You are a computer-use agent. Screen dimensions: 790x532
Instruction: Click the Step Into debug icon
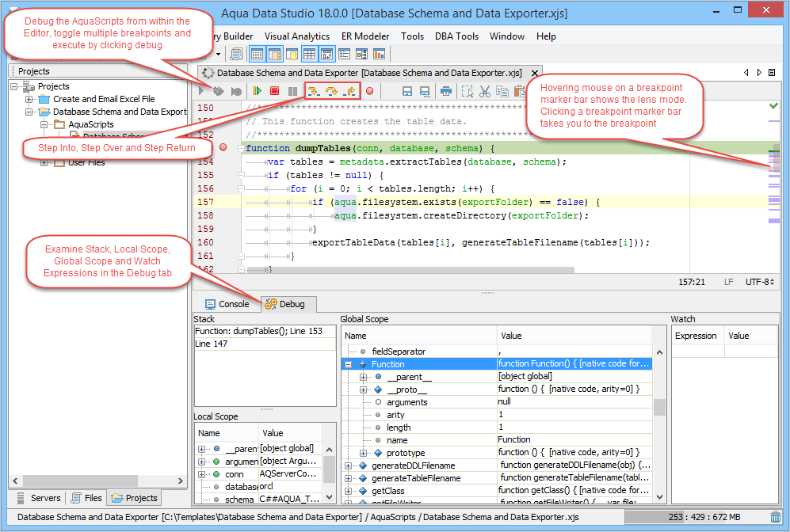[313, 91]
